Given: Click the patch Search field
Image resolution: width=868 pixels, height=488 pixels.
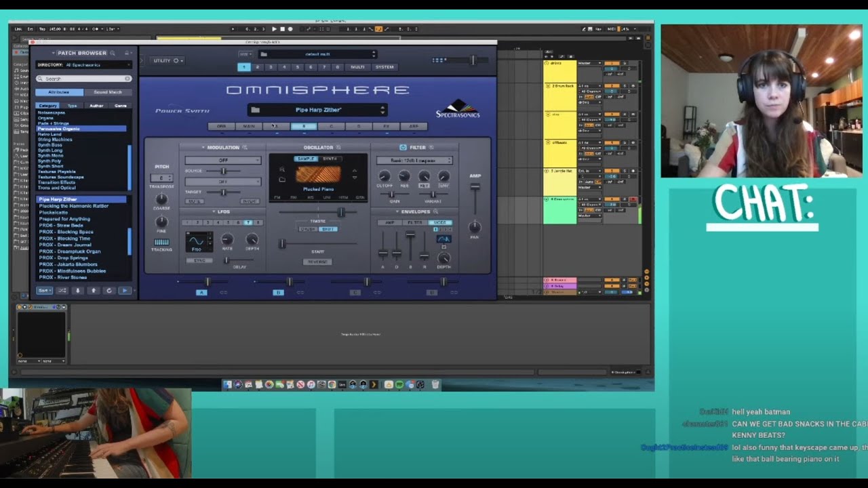Looking at the screenshot, I should pyautogui.click(x=83, y=79).
